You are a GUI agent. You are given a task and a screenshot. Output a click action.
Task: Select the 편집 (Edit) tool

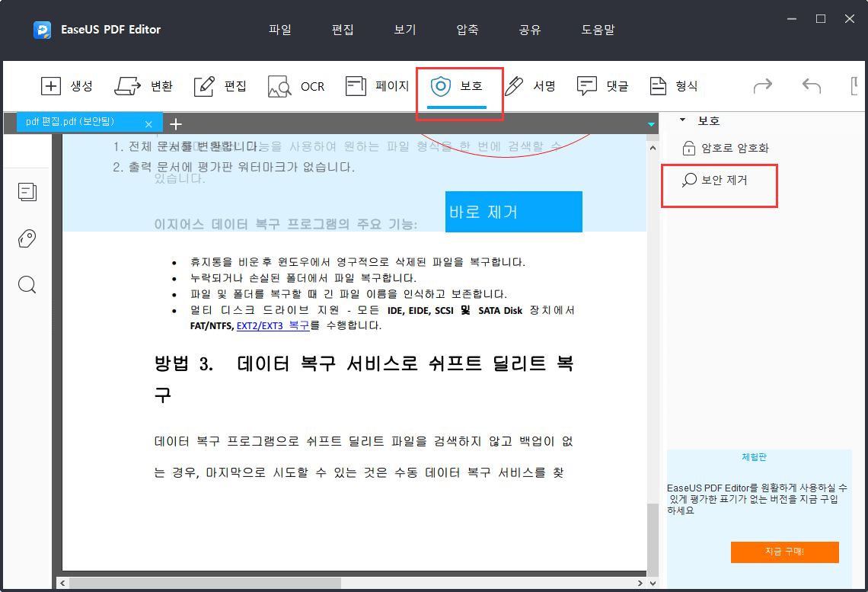click(x=219, y=86)
